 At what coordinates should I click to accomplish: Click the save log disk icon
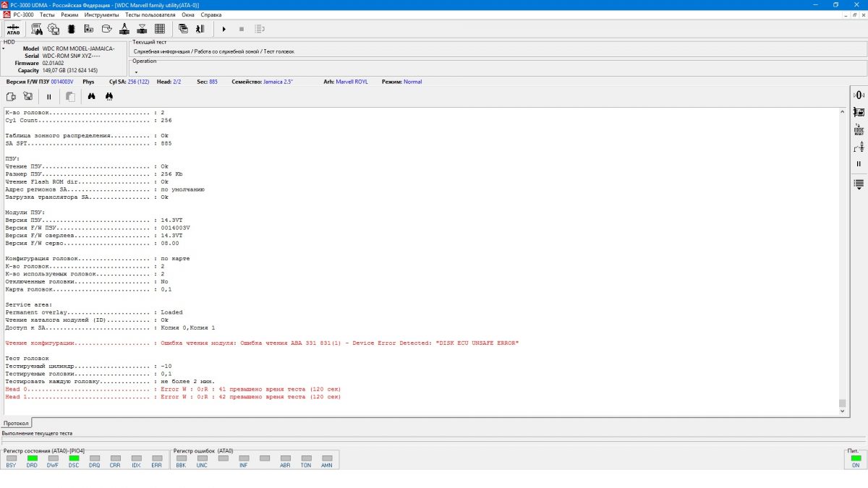click(x=27, y=96)
